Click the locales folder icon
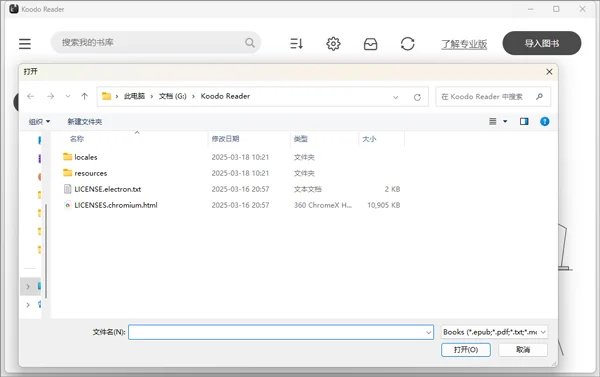 coord(68,157)
